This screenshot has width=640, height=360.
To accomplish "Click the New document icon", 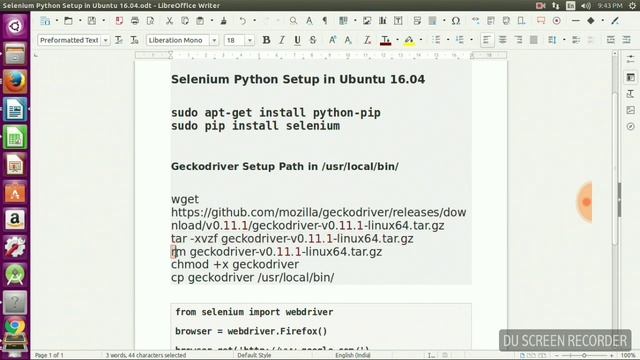I will (45, 21).
